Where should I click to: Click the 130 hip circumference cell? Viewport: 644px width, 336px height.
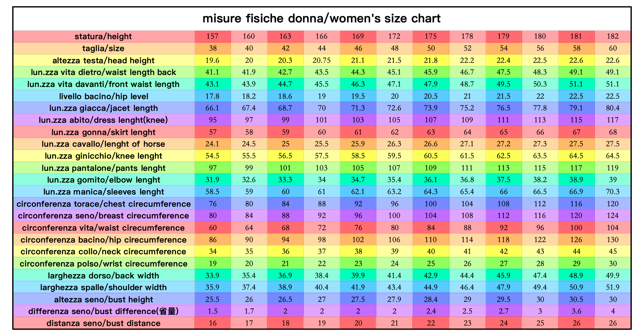point(613,240)
